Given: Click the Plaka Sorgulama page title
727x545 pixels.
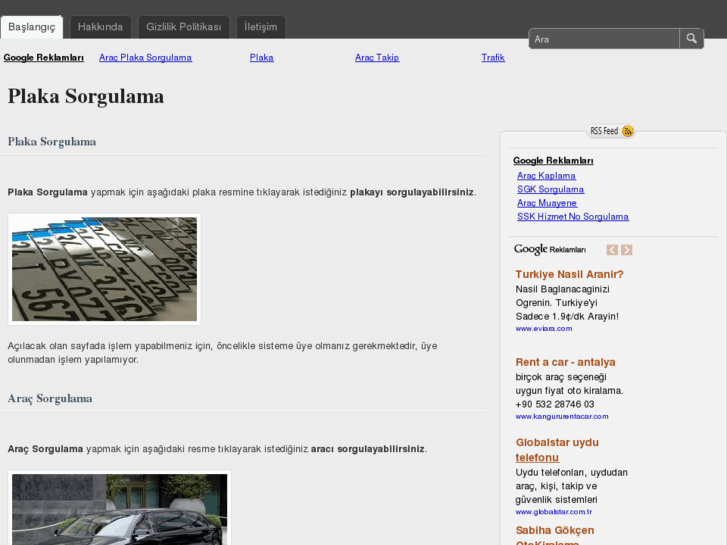Looking at the screenshot, I should click(86, 96).
